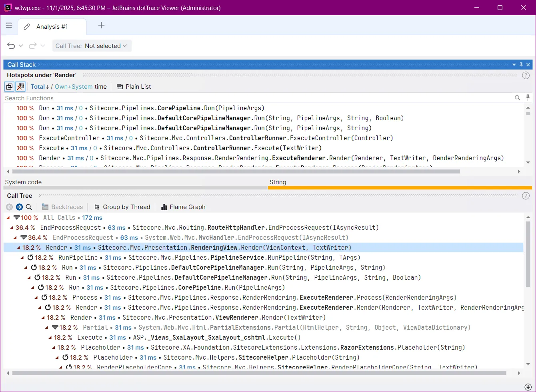Open the hamburger main menu
The width and height of the screenshot is (536, 392).
(x=9, y=26)
